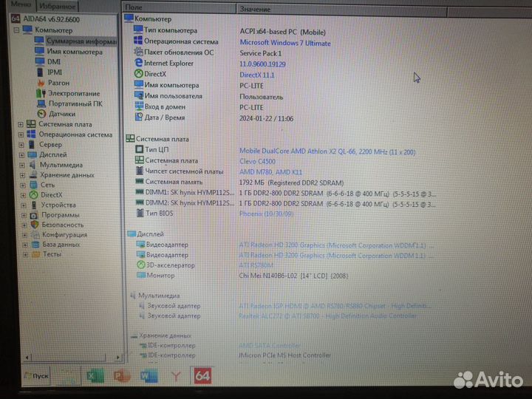Click the Электропитание plug icon
532x399 pixels.
(41, 93)
